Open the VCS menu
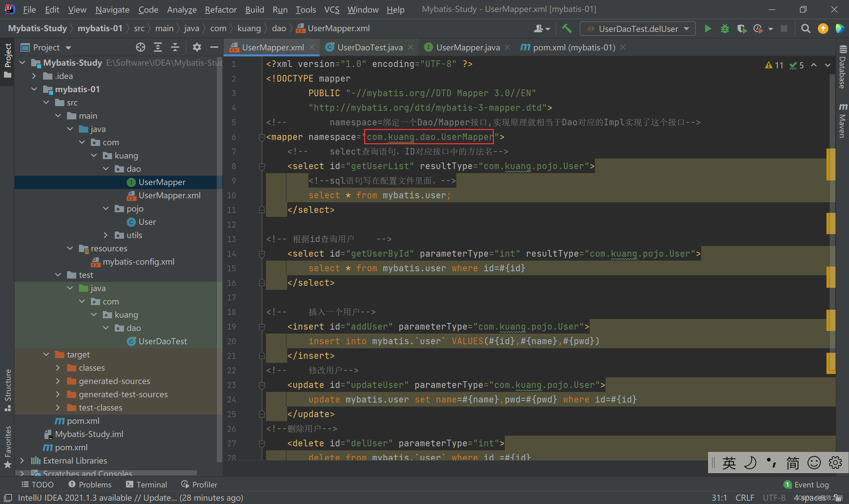 click(331, 10)
